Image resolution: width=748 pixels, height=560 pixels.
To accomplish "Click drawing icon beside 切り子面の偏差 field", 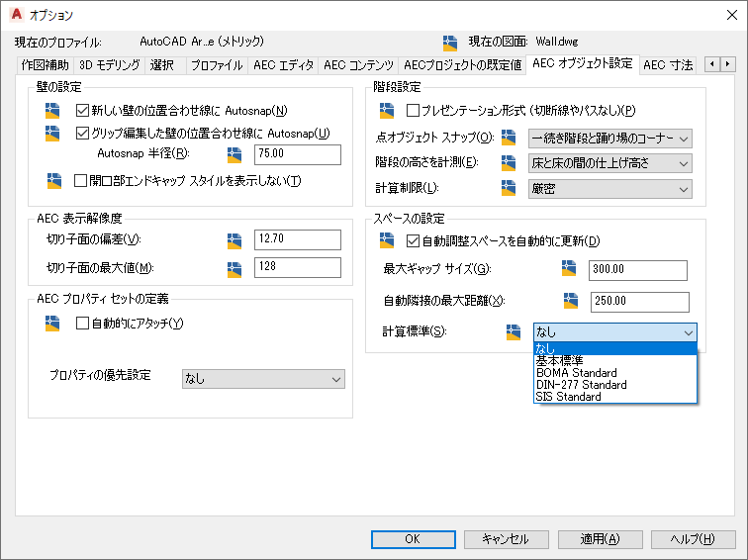I will [234, 240].
